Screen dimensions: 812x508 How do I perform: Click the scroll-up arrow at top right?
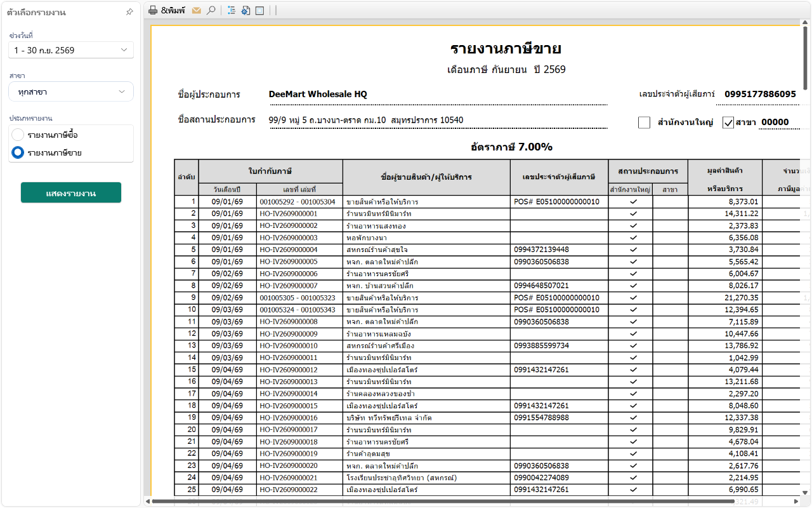[x=806, y=23]
